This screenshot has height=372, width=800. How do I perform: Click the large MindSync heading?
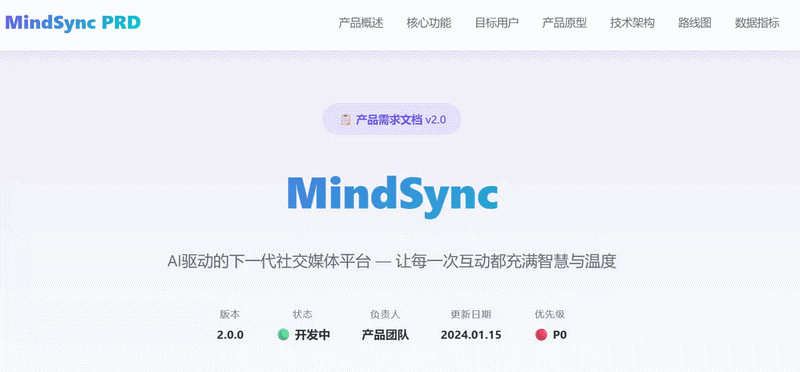tap(392, 197)
